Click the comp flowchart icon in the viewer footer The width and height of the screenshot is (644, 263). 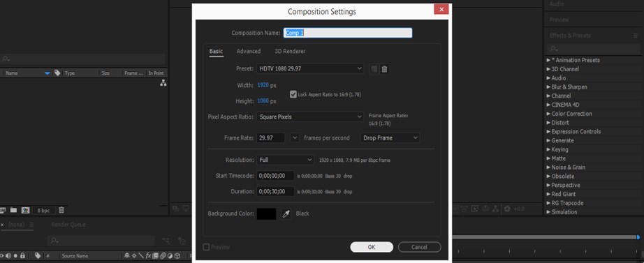(496, 209)
